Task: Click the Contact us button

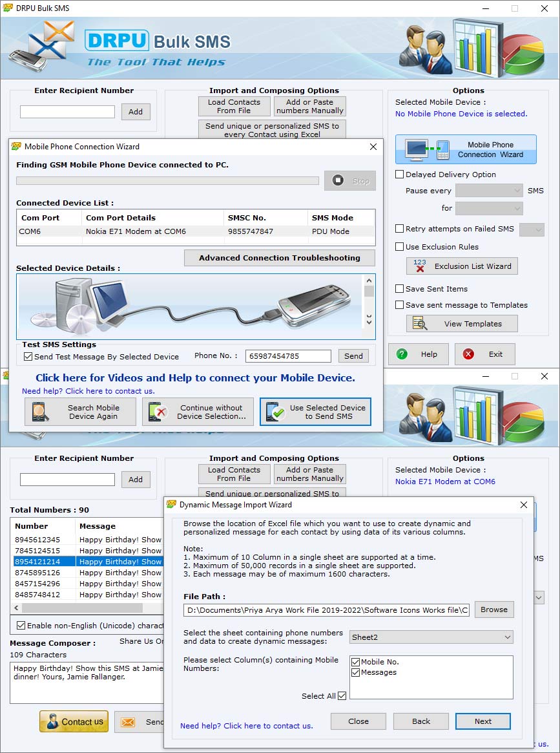Action: [x=74, y=722]
